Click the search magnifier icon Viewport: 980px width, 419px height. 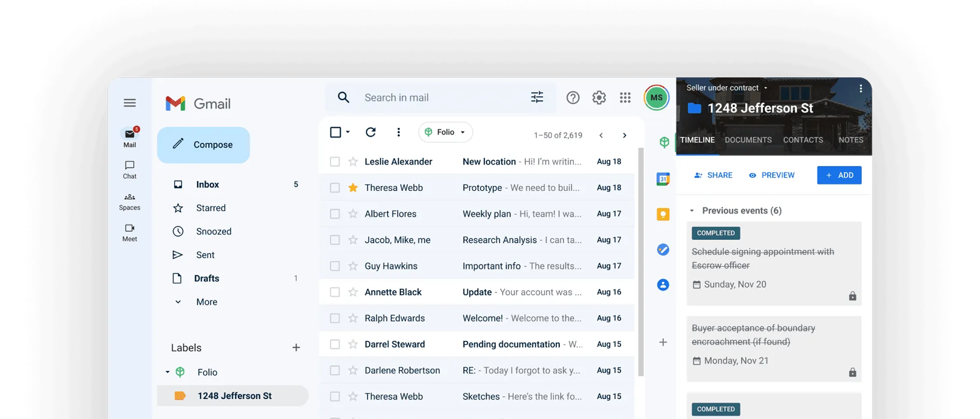click(343, 97)
